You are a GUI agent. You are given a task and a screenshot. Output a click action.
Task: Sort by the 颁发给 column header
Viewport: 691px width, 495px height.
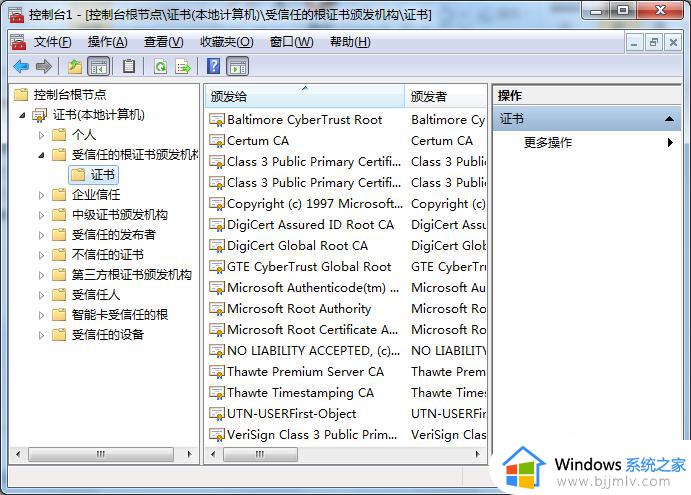[x=305, y=96]
